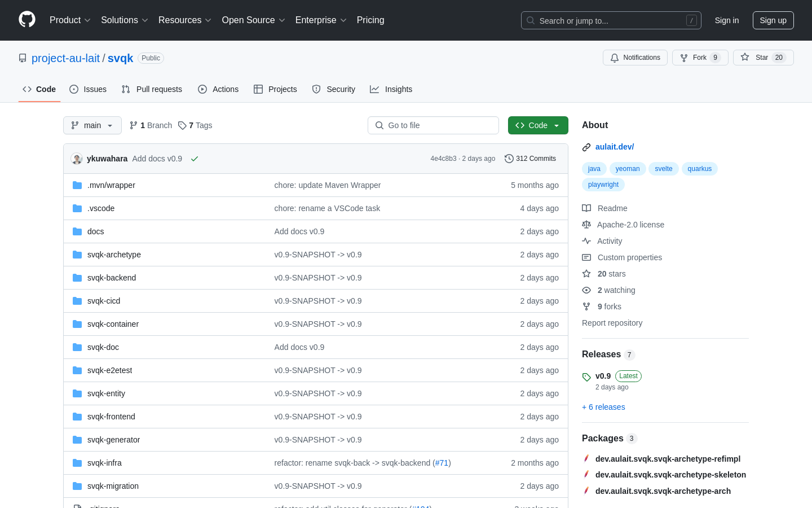Switch to the Issues tab
Viewport: 812px width, 508px height.
(88, 89)
